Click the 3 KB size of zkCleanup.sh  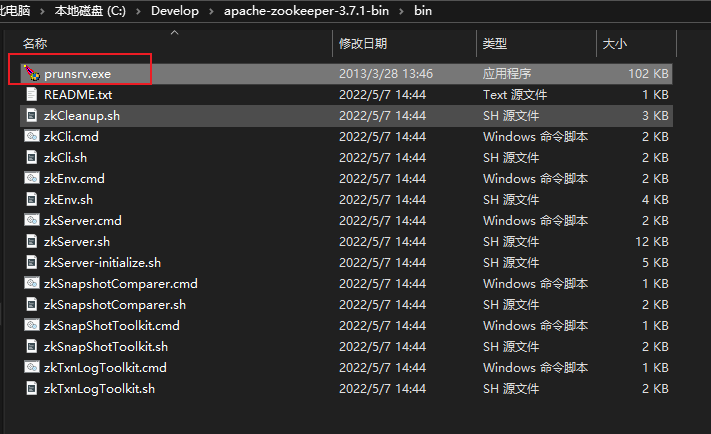655,116
